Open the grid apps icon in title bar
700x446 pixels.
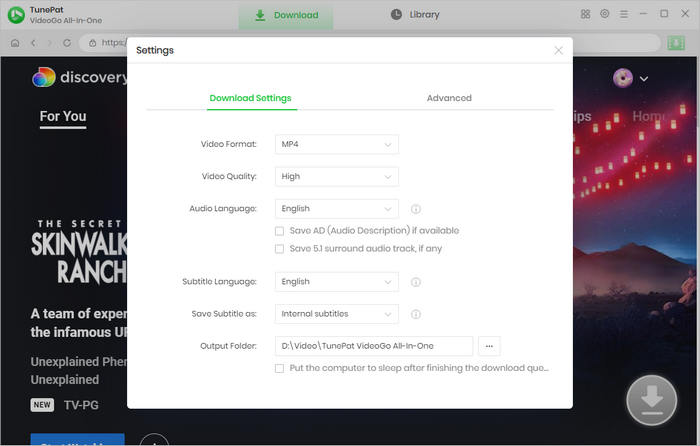pos(585,14)
